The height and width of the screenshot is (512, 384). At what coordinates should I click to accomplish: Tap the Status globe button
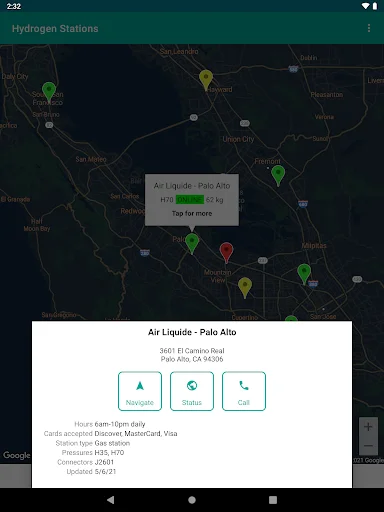click(x=192, y=391)
